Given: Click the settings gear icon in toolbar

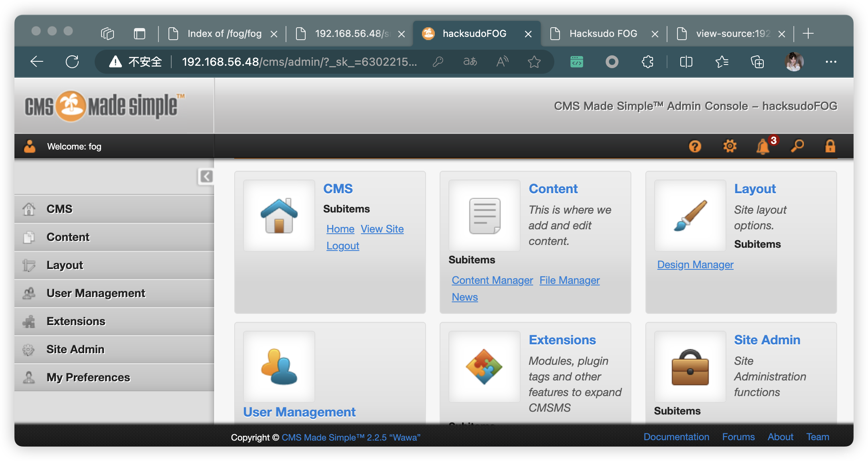Looking at the screenshot, I should point(730,146).
